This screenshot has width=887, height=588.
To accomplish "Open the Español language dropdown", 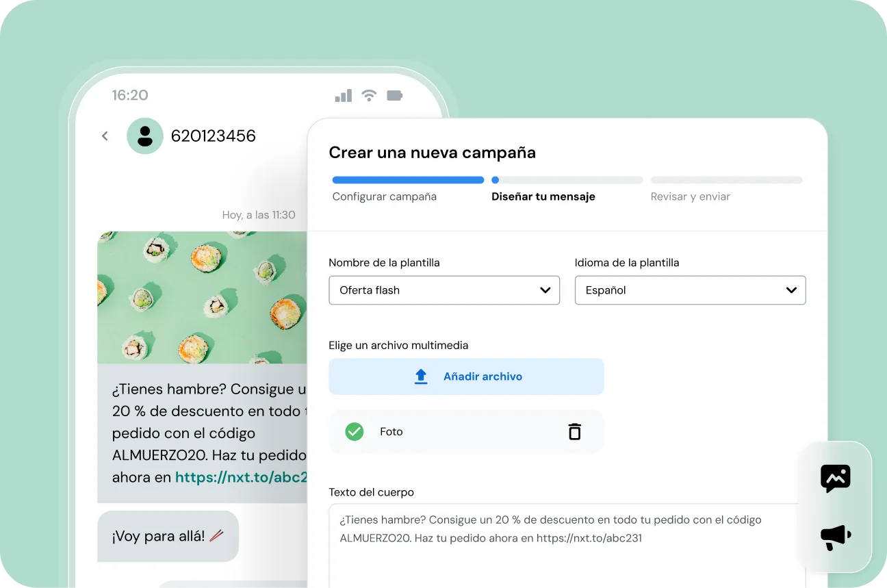I will [x=690, y=290].
